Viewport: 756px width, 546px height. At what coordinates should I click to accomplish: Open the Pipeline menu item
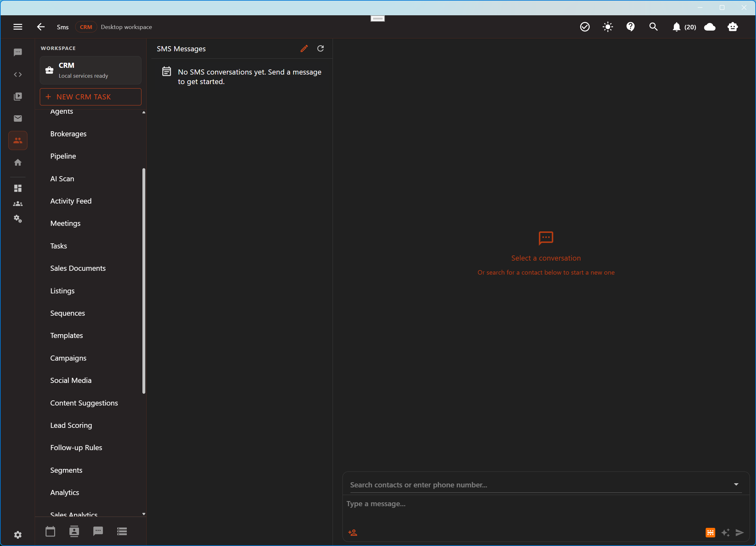[x=63, y=156]
